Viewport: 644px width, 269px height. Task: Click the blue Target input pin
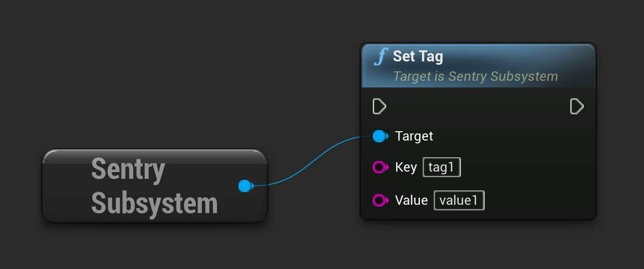pyautogui.click(x=379, y=136)
